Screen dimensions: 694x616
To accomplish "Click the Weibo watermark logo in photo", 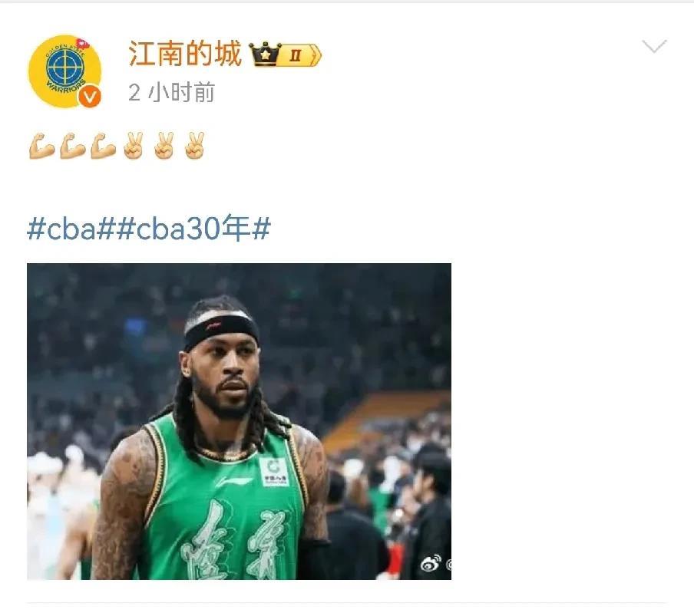I will coord(431,563).
